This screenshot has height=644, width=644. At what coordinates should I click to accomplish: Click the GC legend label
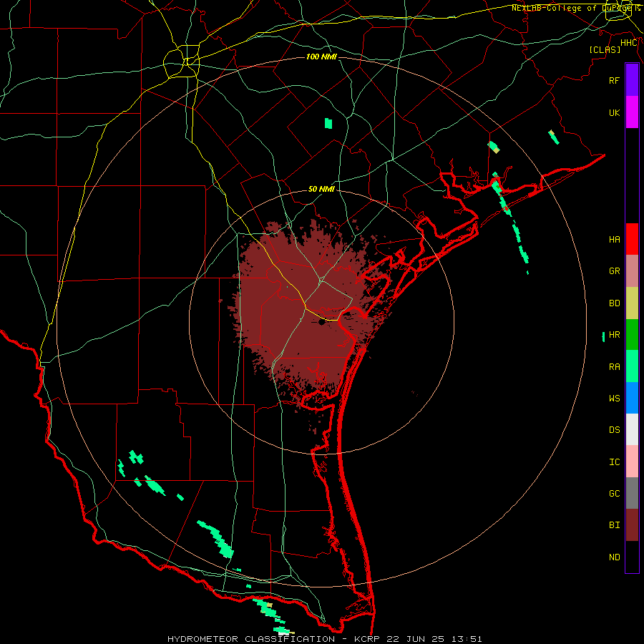[x=615, y=494]
